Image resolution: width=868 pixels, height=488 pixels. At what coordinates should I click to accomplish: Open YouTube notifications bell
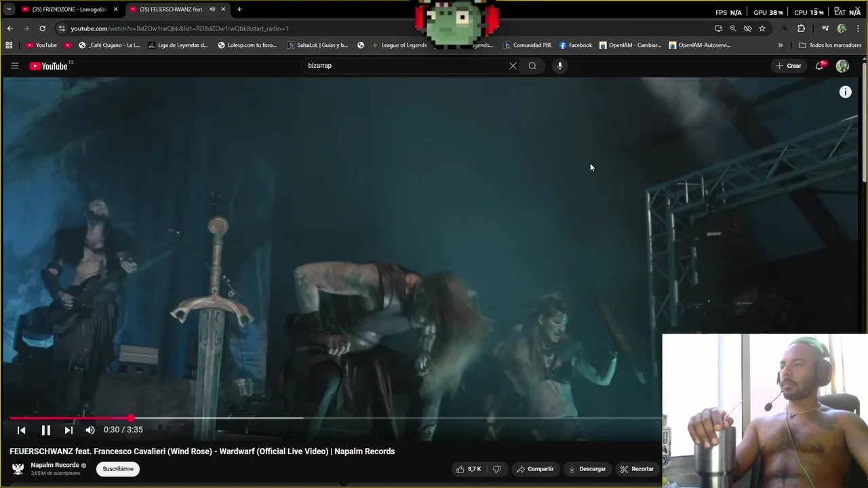point(820,66)
